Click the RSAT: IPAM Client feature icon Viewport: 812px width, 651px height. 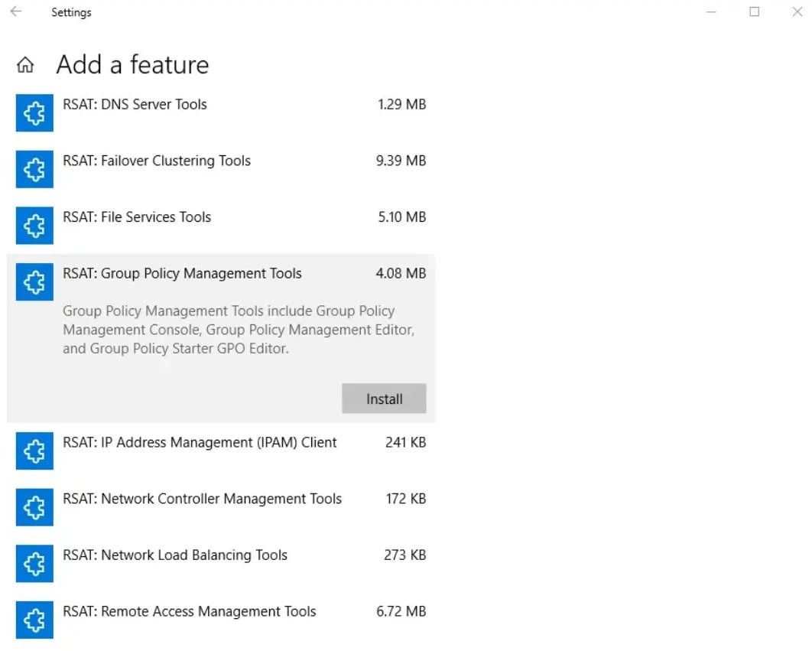pyautogui.click(x=34, y=451)
